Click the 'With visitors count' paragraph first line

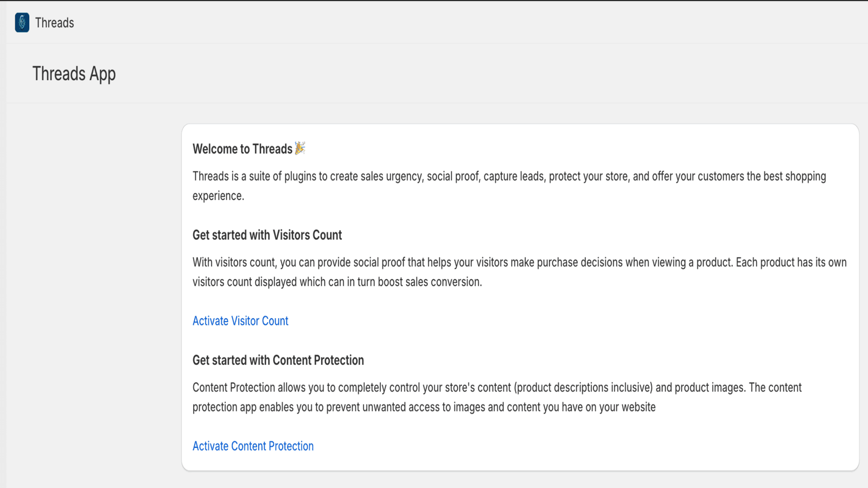click(x=519, y=262)
